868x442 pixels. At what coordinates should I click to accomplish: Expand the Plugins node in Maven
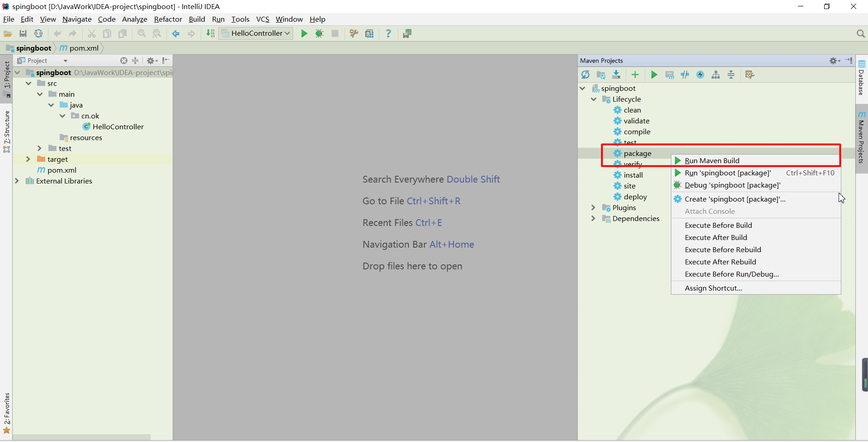pyautogui.click(x=593, y=207)
